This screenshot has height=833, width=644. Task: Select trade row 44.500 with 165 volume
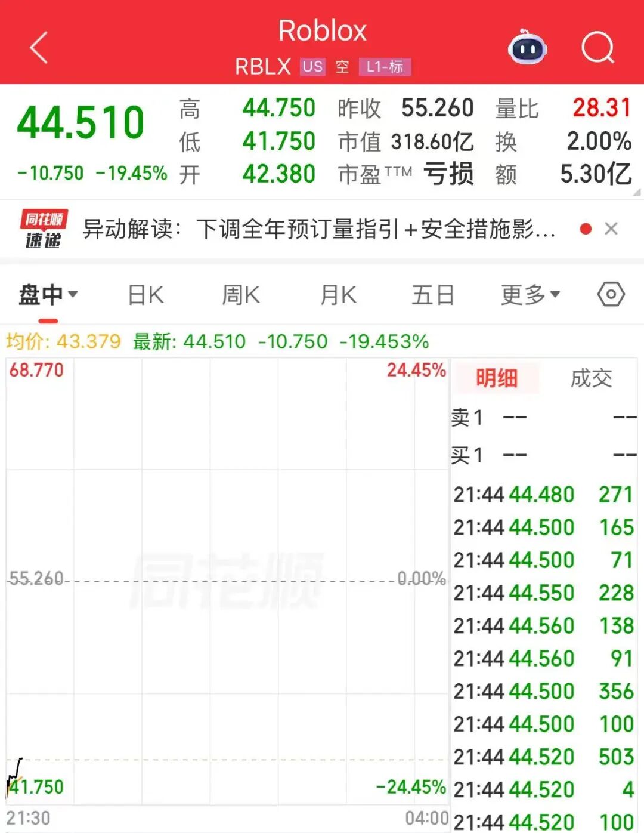click(x=543, y=527)
